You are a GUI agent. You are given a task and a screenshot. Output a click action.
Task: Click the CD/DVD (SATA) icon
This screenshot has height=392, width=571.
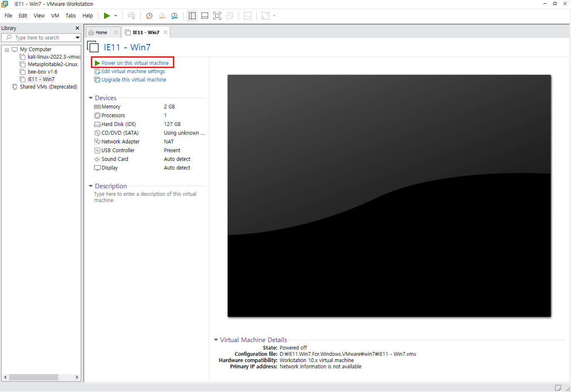pos(97,133)
